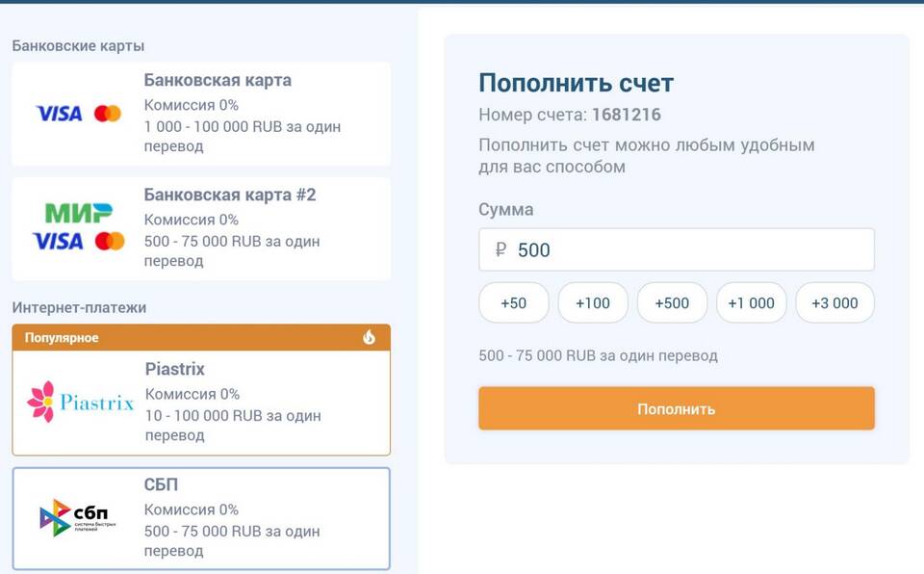Add +500 to the deposit amount
The height and width of the screenshot is (574, 924).
672,302
